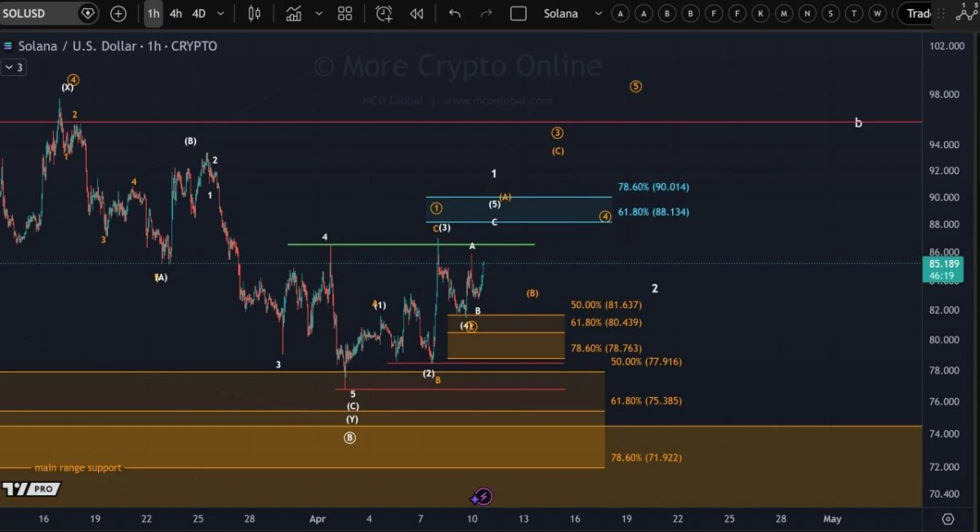
Task: Toggle the circled W indicator bubble
Action: point(877,13)
